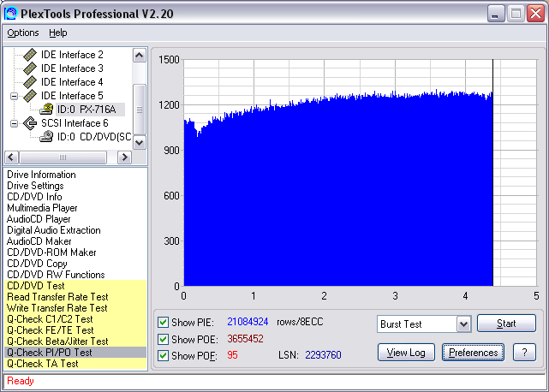Screen dimensions: 549x392
Task: Select IDE Interface 2 in tree
Action: pos(72,55)
